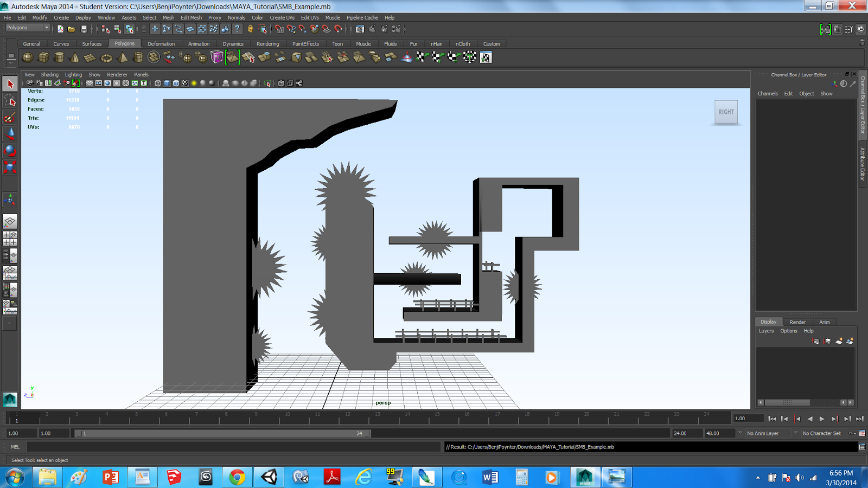Toggle use all lights yellow bulb
Image resolution: width=868 pixels, height=488 pixels.
pyautogui.click(x=194, y=83)
